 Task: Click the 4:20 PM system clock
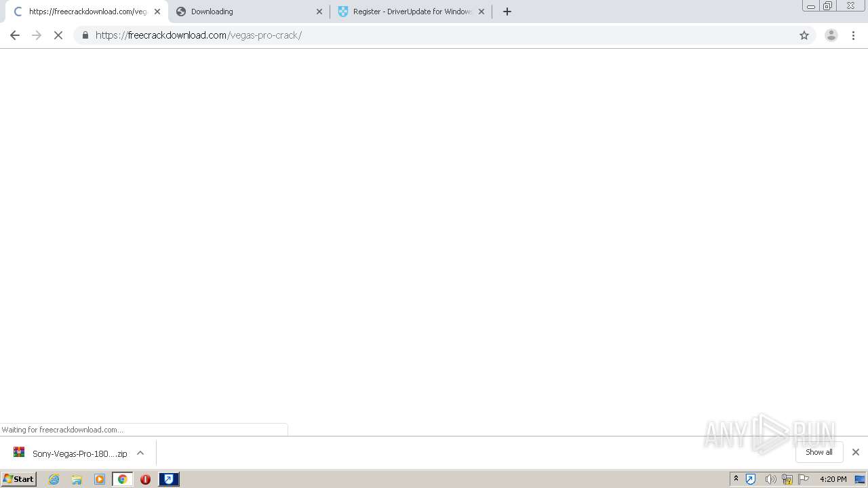pyautogui.click(x=833, y=479)
